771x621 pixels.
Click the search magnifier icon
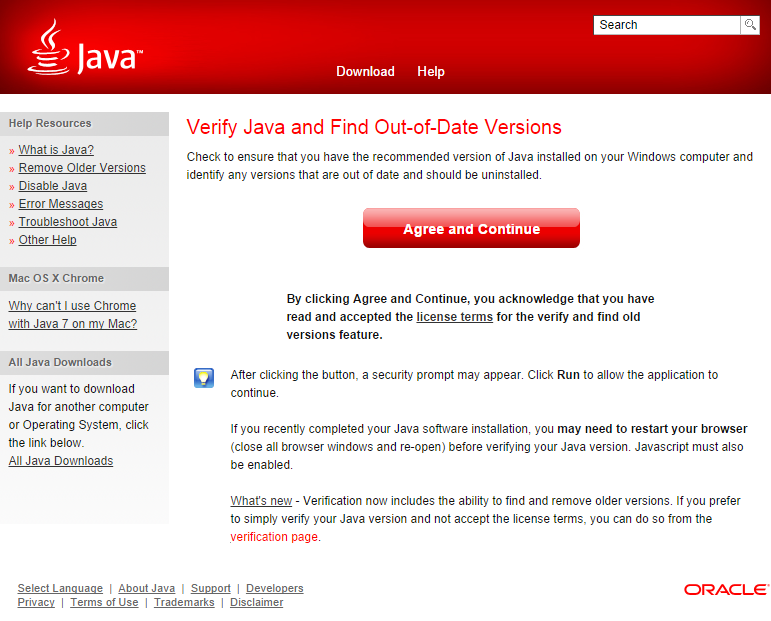[750, 25]
